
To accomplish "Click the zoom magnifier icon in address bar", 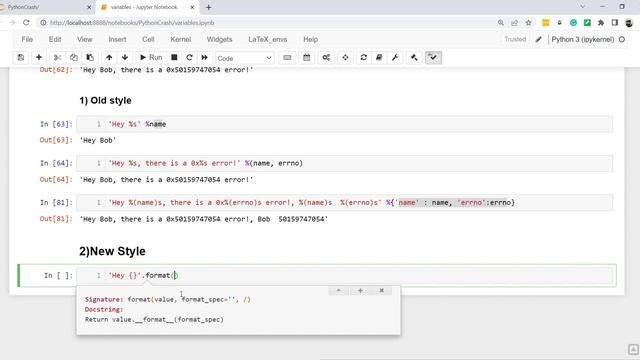I will point(501,23).
